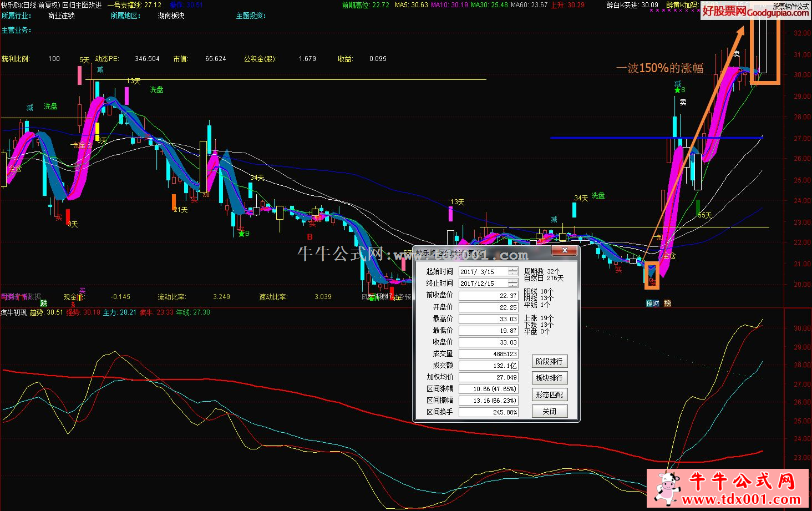Click the 周期数 32个 text

tap(542, 272)
